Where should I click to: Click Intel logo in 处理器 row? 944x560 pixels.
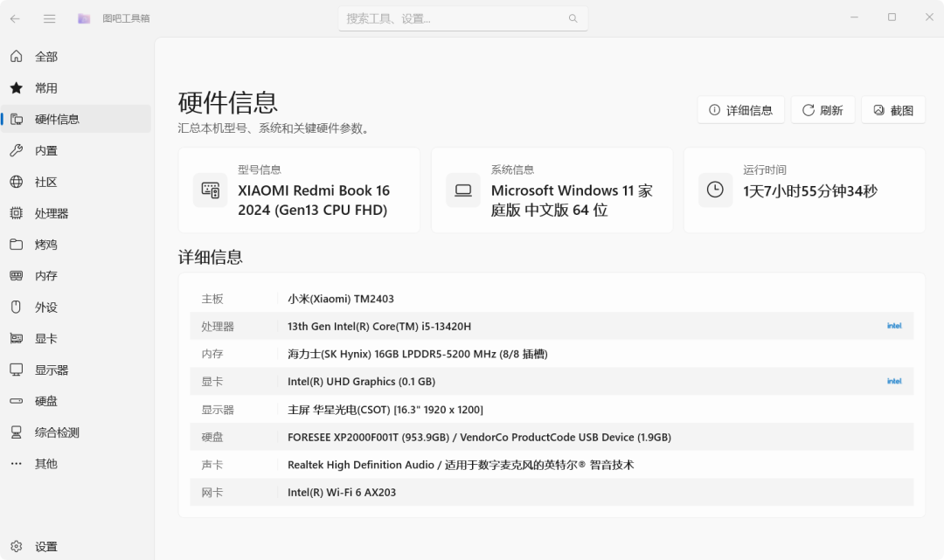tap(894, 326)
